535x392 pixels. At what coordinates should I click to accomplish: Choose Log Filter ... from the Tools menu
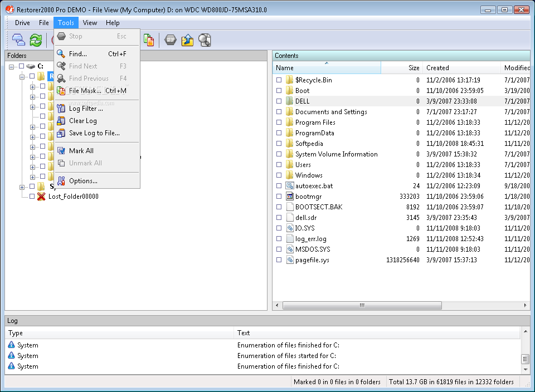click(x=97, y=109)
